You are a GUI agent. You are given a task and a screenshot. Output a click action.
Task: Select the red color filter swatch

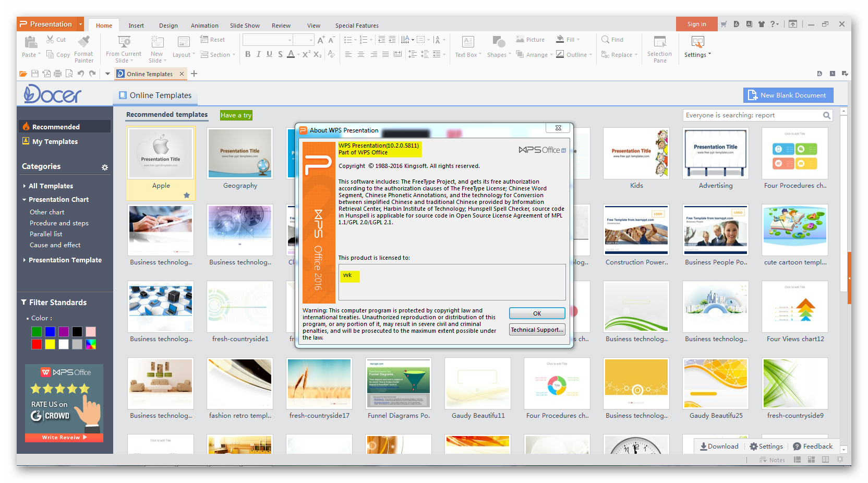[x=37, y=344]
